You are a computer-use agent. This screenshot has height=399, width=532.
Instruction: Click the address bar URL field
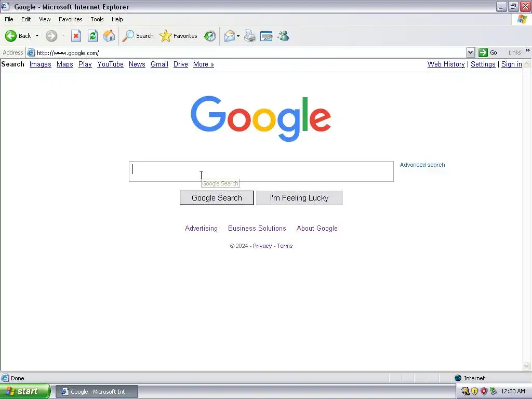click(x=251, y=52)
